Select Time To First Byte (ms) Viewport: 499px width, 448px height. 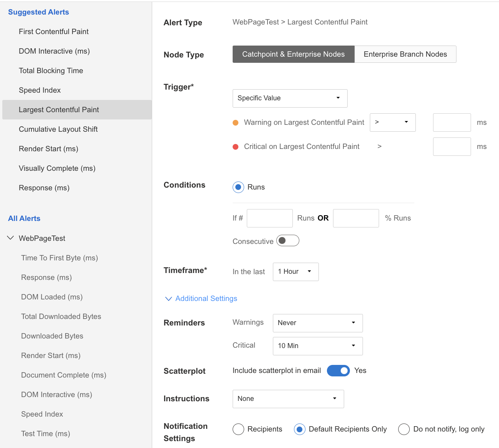coord(59,258)
